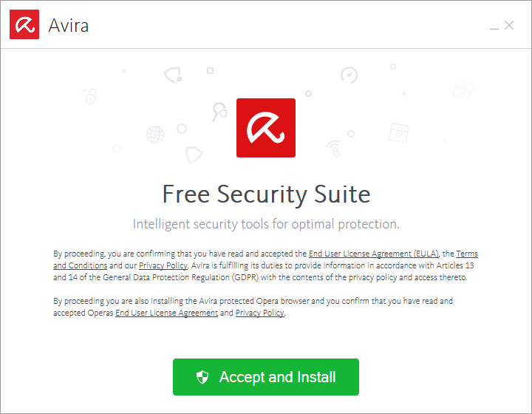This screenshot has height=414, width=532.
Task: Click the faint speedometer gauge icon
Action: click(x=349, y=75)
